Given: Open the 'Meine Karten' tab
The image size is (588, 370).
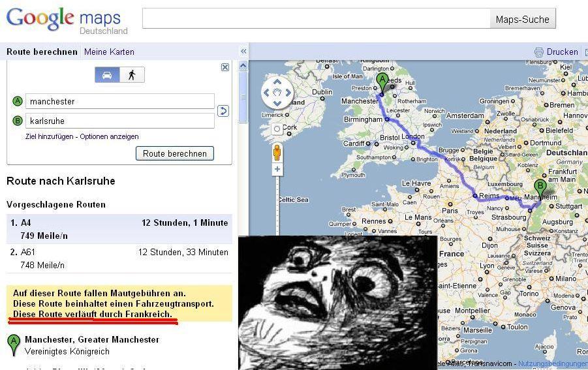Looking at the screenshot, I should 109,52.
